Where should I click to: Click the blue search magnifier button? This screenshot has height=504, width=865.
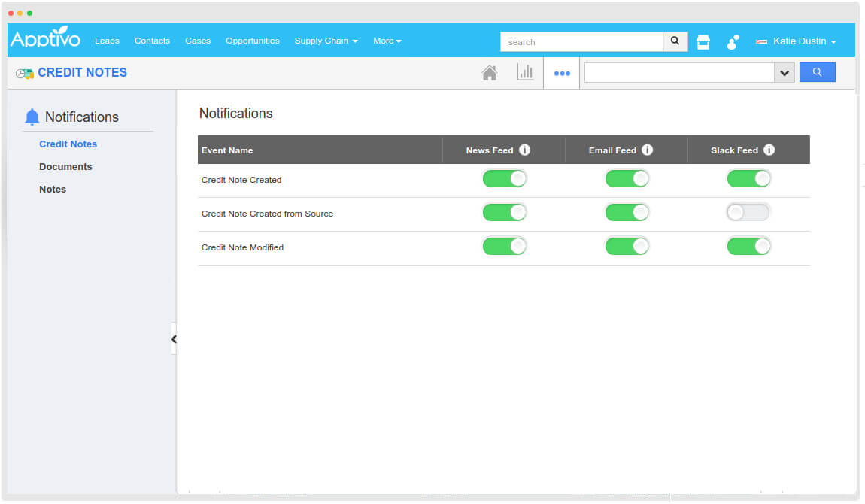(817, 72)
